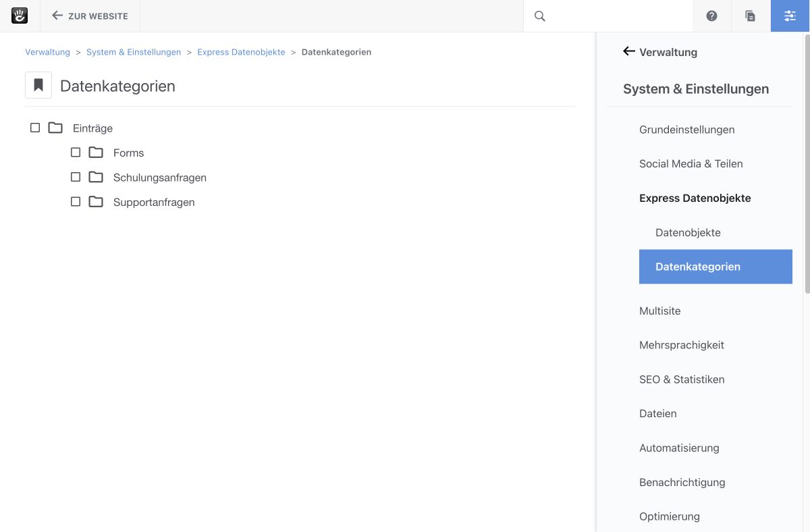The height and width of the screenshot is (532, 810).
Task: Open Grundeinstellungen in the sidebar
Action: tap(686, 130)
